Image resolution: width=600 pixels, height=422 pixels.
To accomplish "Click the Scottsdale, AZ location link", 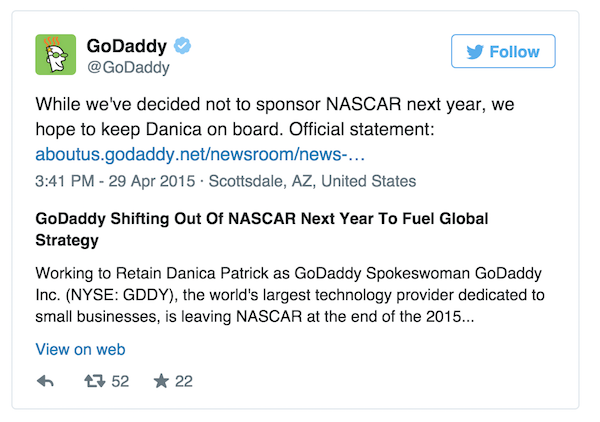I will tap(312, 181).
